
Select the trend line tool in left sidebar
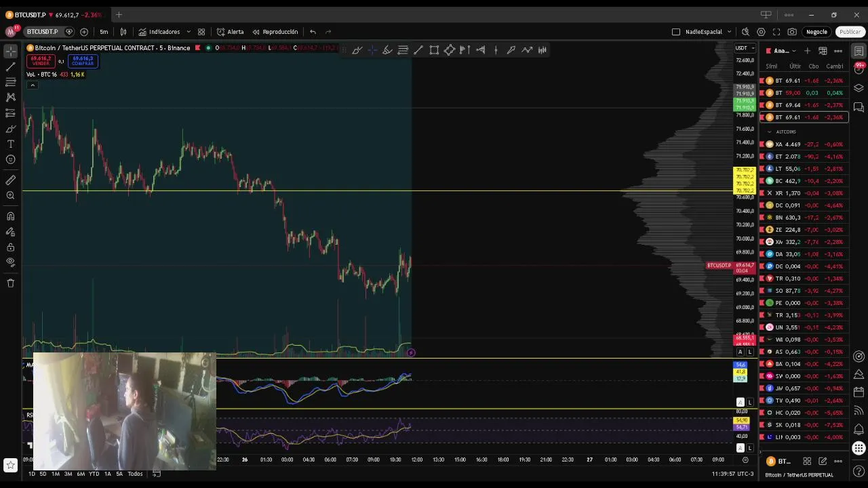10,67
